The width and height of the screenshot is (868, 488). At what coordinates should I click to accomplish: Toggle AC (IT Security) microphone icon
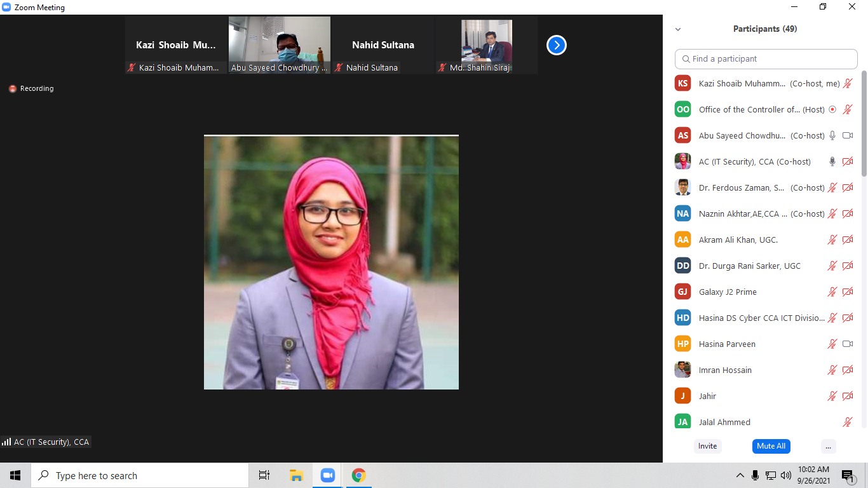click(x=832, y=161)
